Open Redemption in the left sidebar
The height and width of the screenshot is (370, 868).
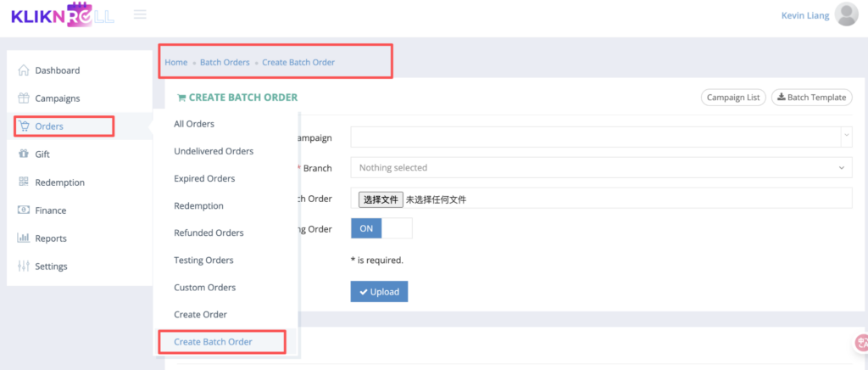coord(59,182)
